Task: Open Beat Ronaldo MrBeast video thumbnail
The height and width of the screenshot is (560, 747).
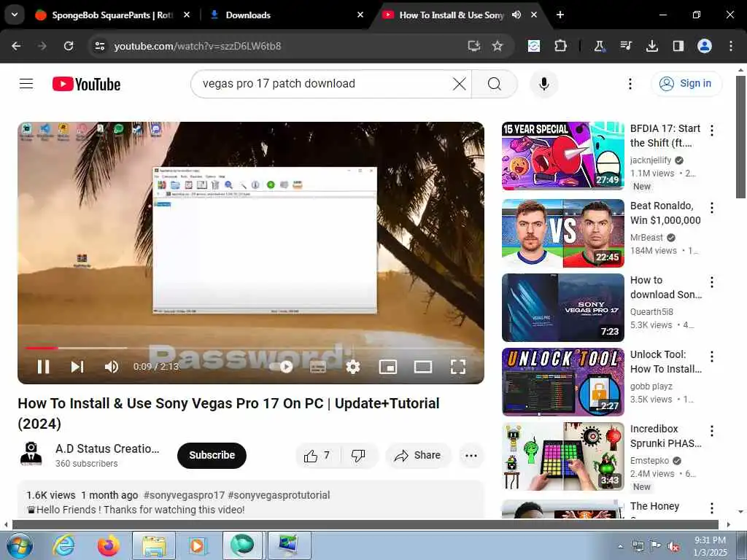Action: (562, 233)
